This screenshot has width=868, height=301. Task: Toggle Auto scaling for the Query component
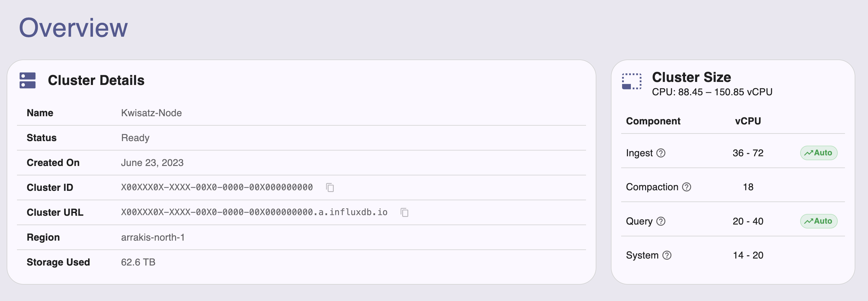pyautogui.click(x=819, y=221)
